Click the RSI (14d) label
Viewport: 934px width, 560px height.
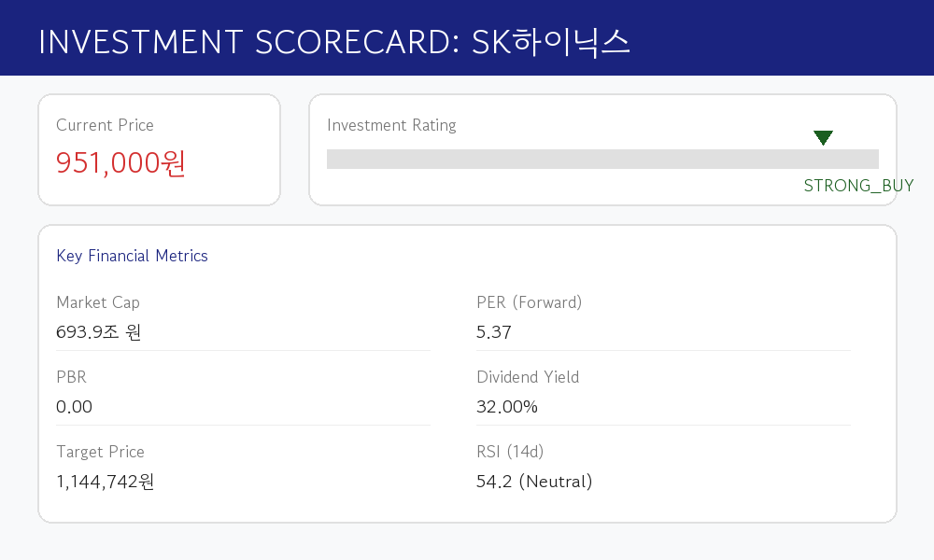pos(510,452)
